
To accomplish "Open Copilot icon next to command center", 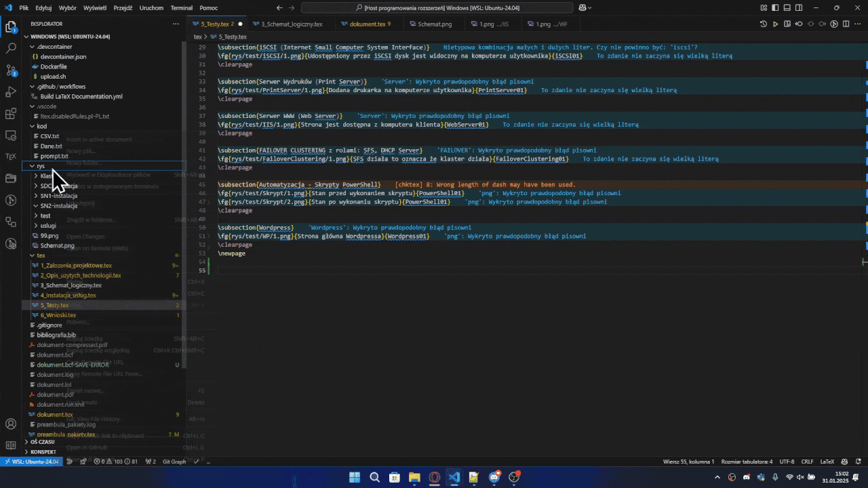I will [x=585, y=7].
